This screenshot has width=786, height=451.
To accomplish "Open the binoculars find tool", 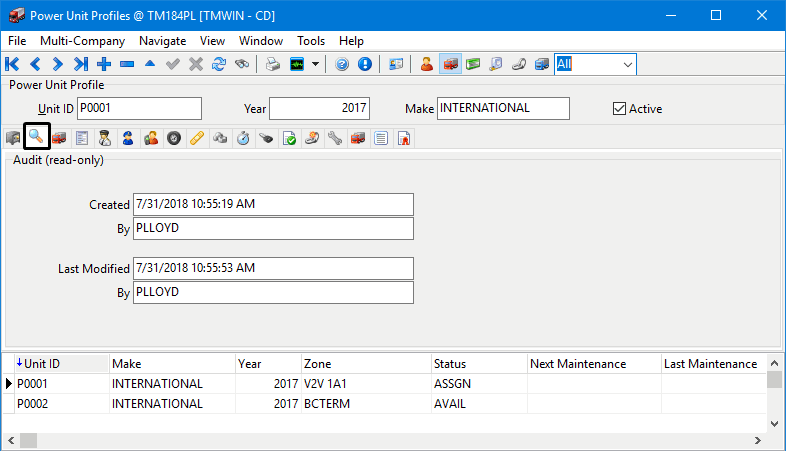I will point(241,64).
